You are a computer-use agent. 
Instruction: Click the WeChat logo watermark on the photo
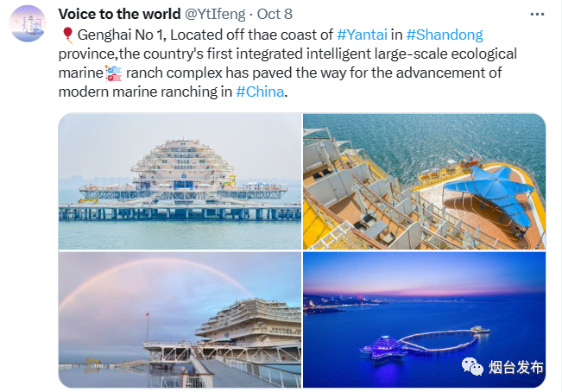click(x=472, y=367)
